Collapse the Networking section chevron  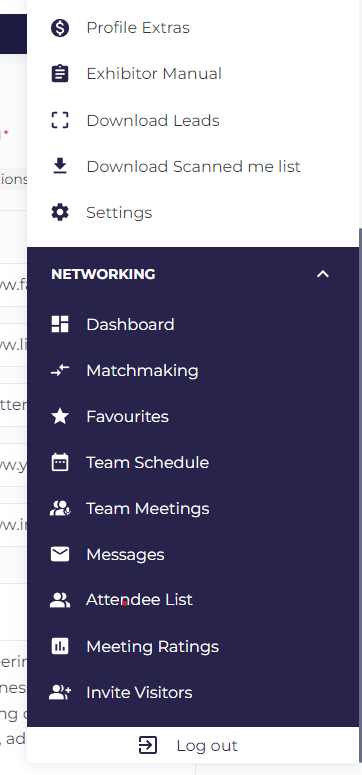point(322,274)
